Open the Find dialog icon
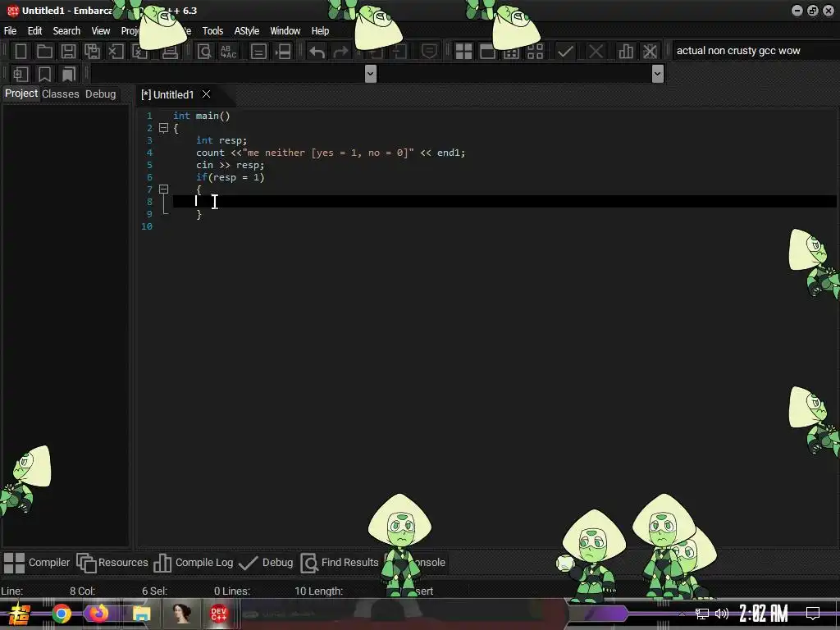The height and width of the screenshot is (630, 840). tap(204, 52)
